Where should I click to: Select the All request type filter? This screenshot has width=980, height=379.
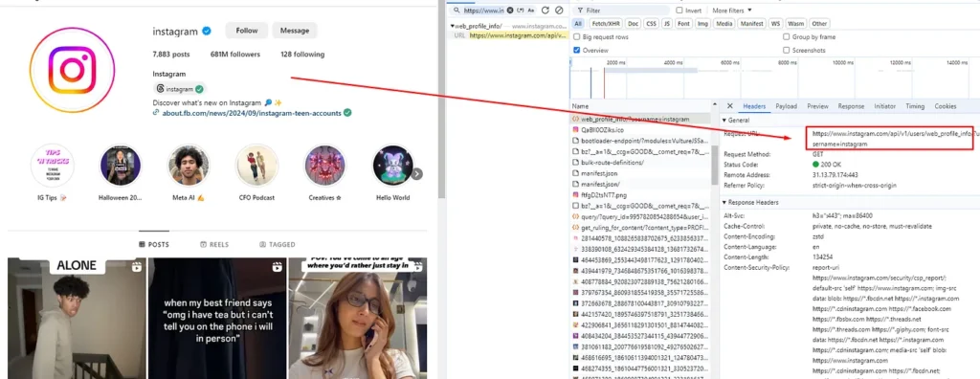[578, 24]
